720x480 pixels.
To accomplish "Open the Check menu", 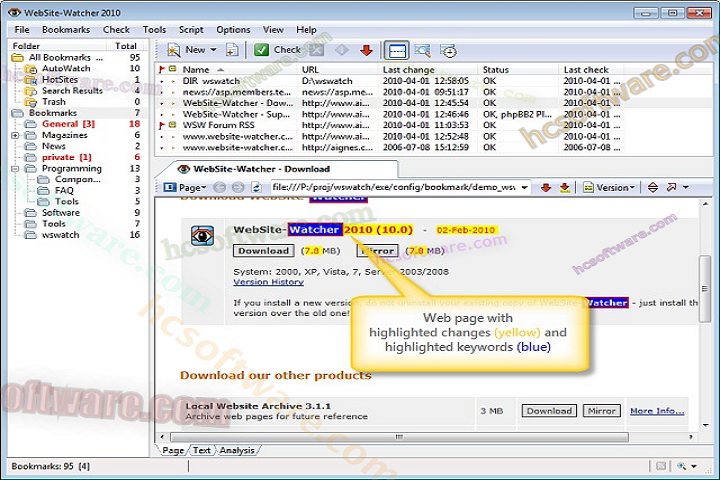I will point(116,30).
